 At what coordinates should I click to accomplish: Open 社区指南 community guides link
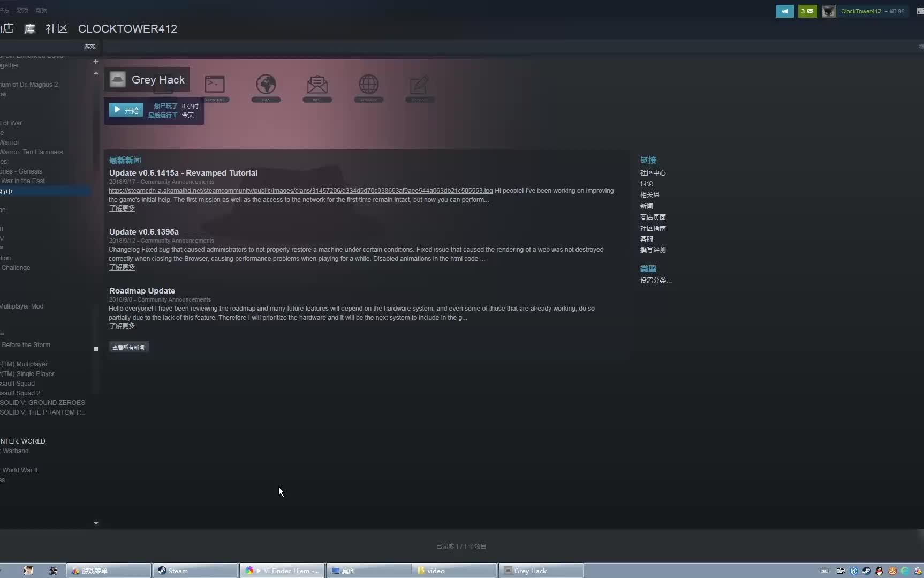tap(653, 229)
